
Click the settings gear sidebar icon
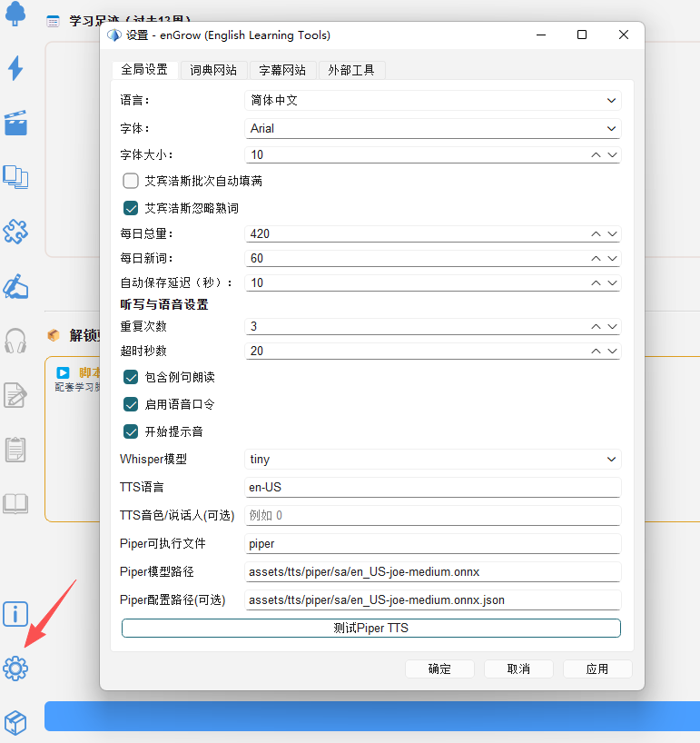tap(15, 669)
